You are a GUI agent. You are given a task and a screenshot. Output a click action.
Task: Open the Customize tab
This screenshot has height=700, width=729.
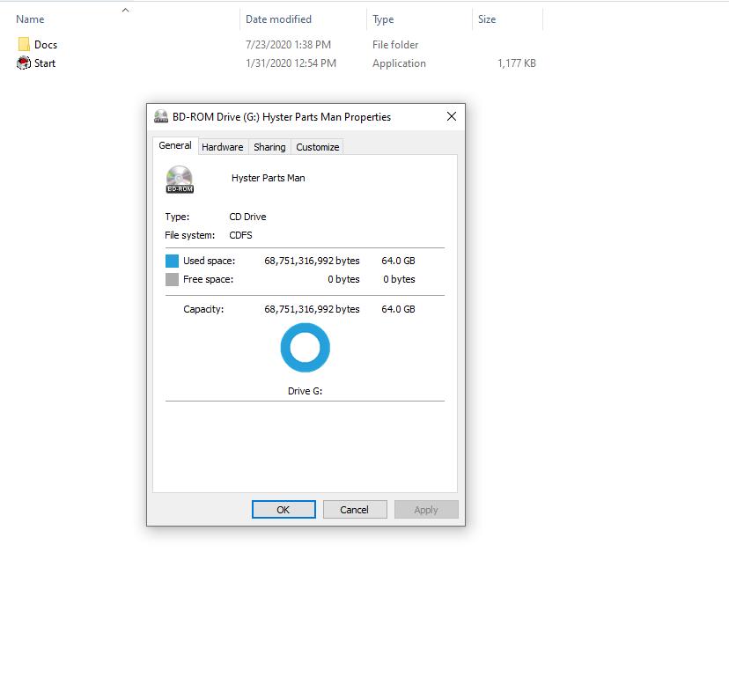[318, 147]
